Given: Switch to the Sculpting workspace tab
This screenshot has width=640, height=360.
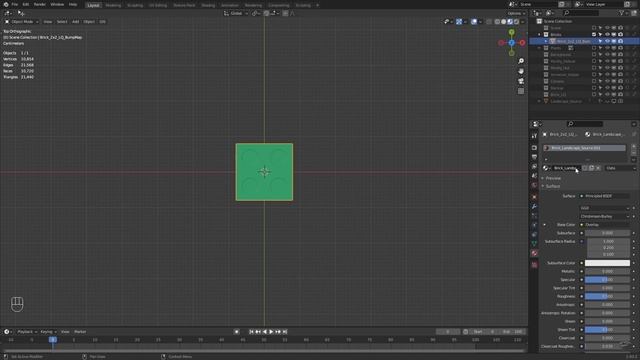Looking at the screenshot, I should click(135, 5).
